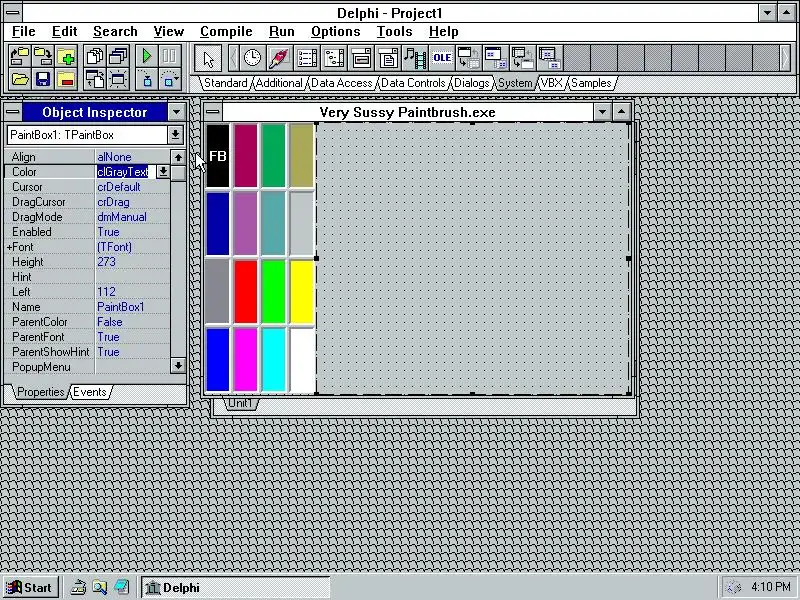Switch to the Standard palette tab
Image resolution: width=800 pixels, height=600 pixels.
click(x=226, y=83)
